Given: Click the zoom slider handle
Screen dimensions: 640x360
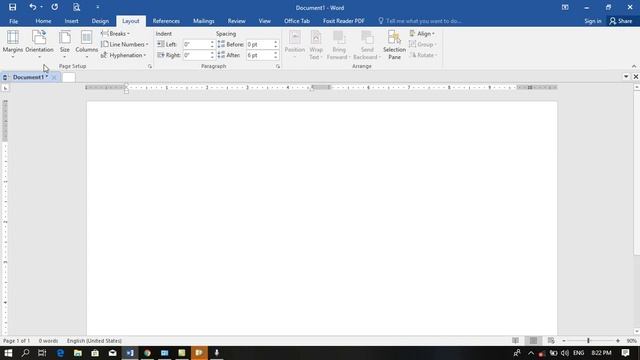Looking at the screenshot, I should (588, 340).
